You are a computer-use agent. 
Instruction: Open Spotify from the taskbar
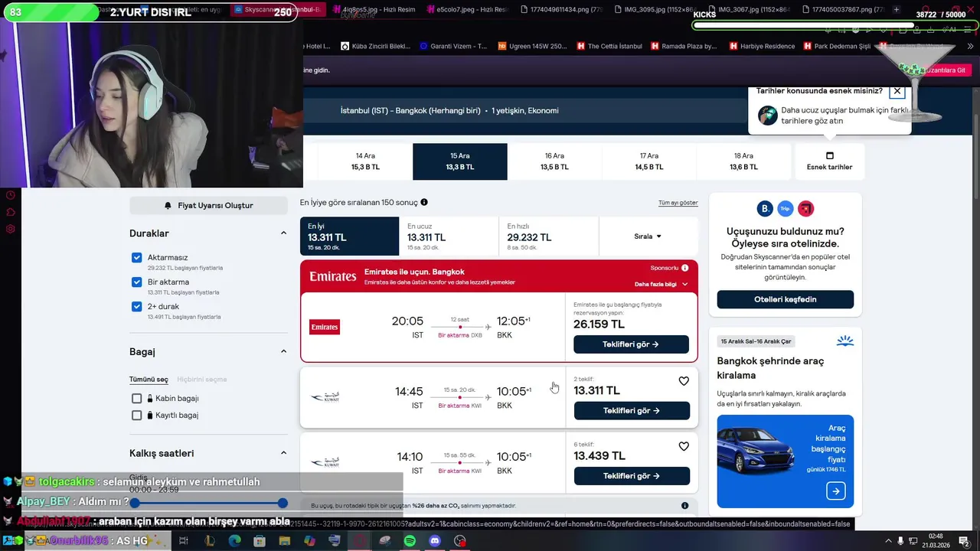coord(410,541)
